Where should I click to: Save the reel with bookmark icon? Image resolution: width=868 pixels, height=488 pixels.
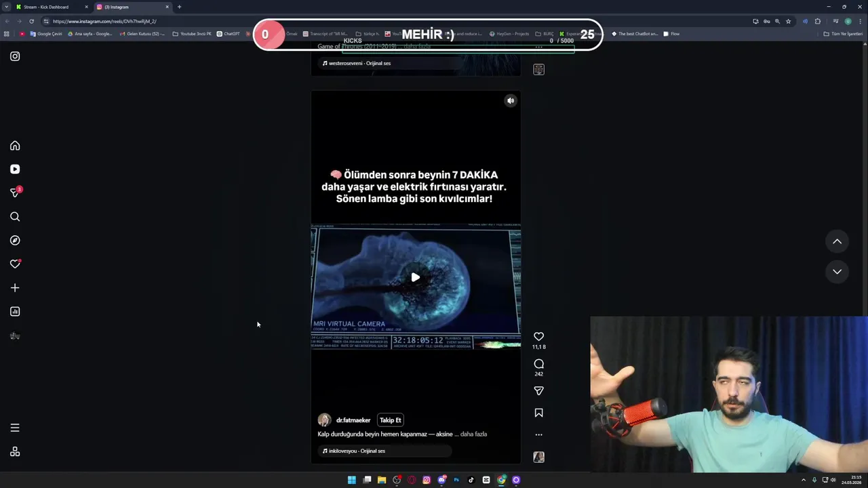tap(538, 413)
